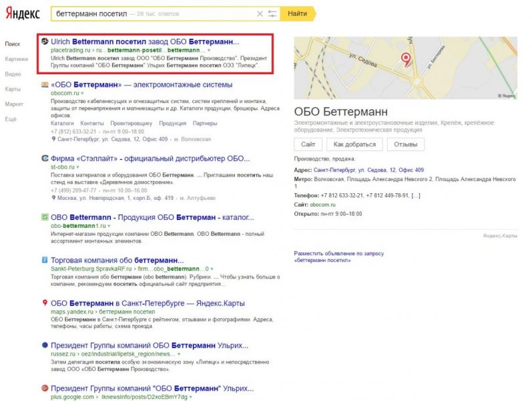
Task: Open Ulrich Bettermann посетил завод result title
Action: 145,42
